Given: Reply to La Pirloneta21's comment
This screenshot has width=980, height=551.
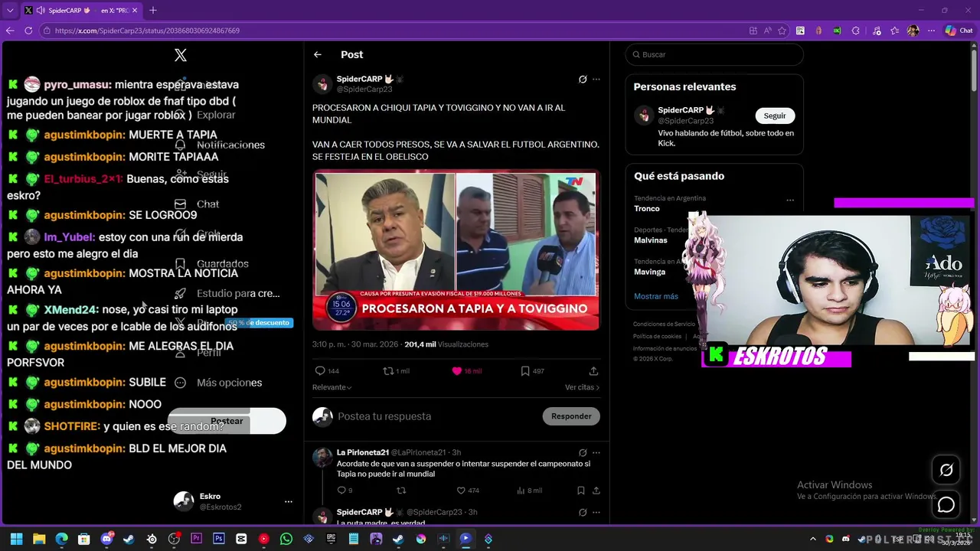Looking at the screenshot, I should (x=345, y=491).
